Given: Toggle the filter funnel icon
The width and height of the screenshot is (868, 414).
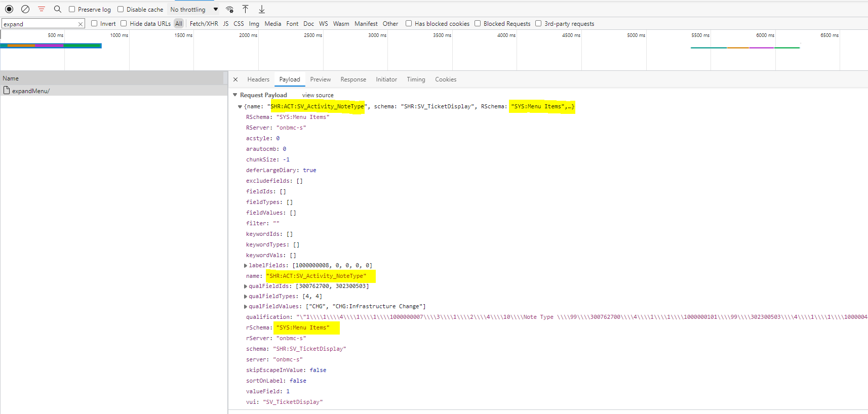Looking at the screenshot, I should 42,9.
